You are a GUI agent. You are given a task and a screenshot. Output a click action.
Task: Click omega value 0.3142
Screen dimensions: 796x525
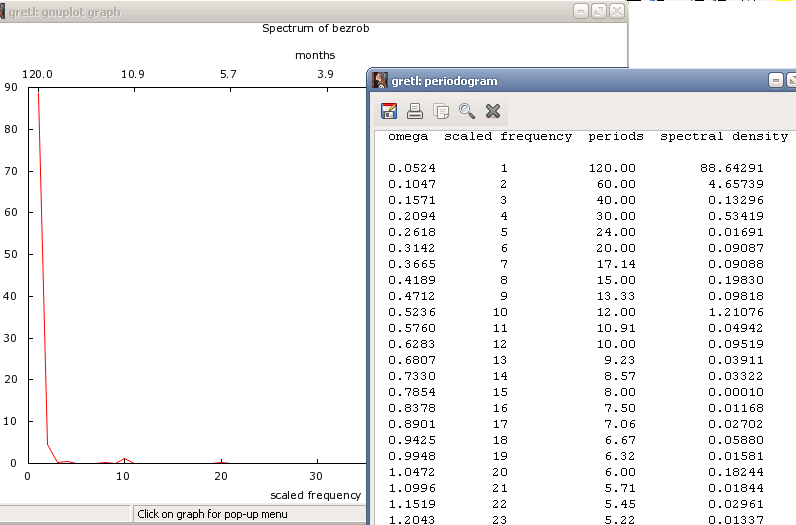coord(412,248)
